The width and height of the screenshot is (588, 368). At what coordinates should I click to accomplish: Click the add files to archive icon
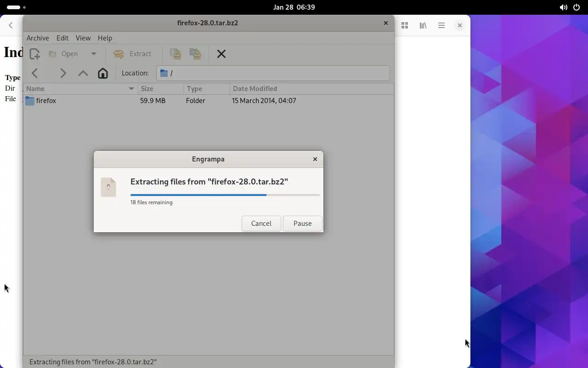tap(175, 54)
